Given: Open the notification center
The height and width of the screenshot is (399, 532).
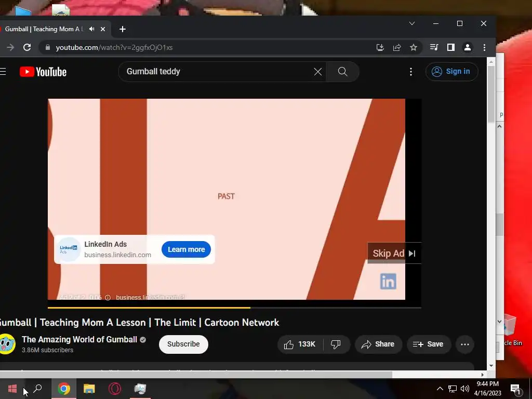Looking at the screenshot, I should coord(515,389).
